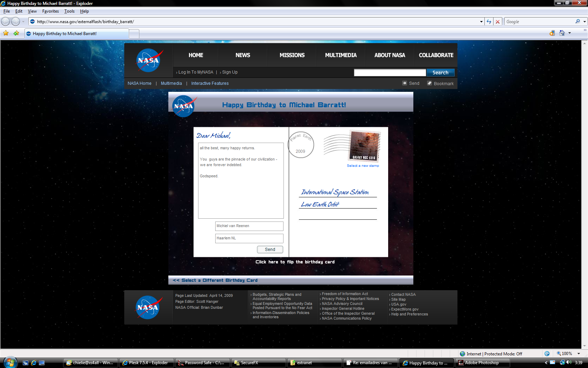Open the NASA Advisory Council footer link
The width and height of the screenshot is (588, 368).
click(342, 304)
